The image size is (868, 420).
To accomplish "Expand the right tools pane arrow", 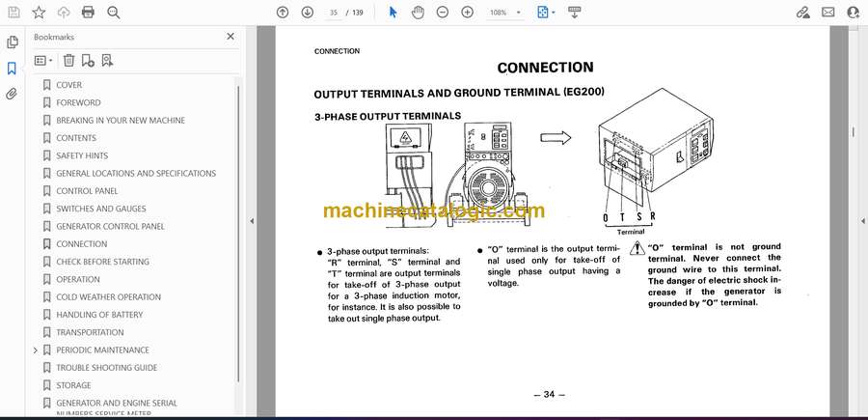I will (862, 221).
